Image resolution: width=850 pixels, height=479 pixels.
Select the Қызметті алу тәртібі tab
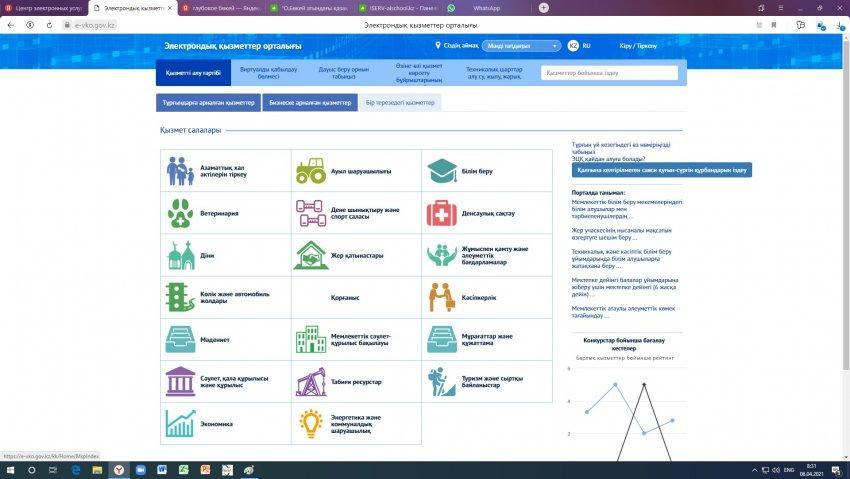(x=194, y=73)
